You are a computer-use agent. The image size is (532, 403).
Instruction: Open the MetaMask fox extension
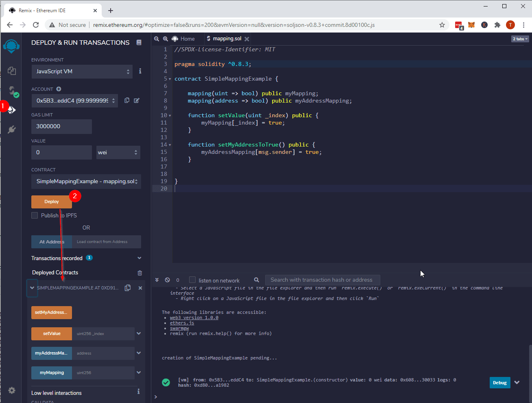[471, 25]
